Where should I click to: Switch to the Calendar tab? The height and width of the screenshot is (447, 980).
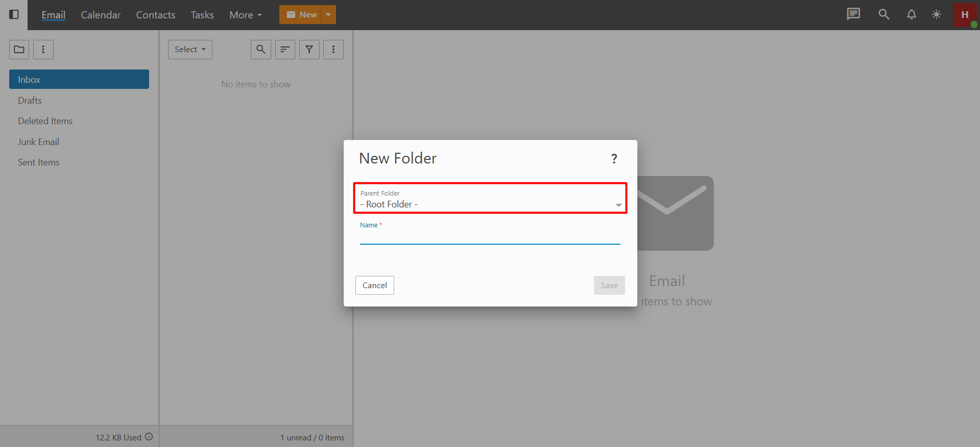point(101,15)
